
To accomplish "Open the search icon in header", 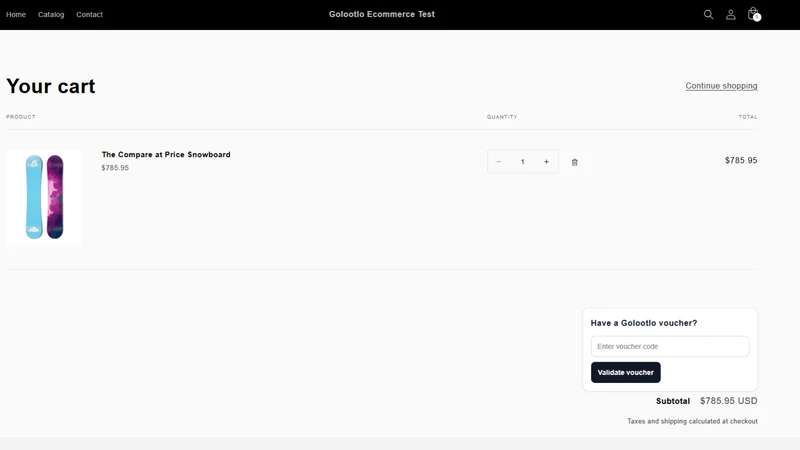I will [708, 14].
